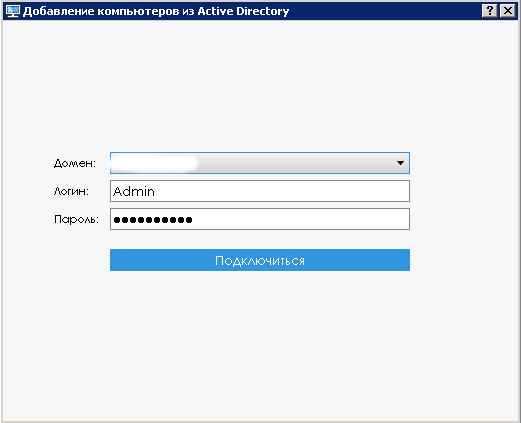Click the monitor icon in the title bar

click(x=13, y=11)
